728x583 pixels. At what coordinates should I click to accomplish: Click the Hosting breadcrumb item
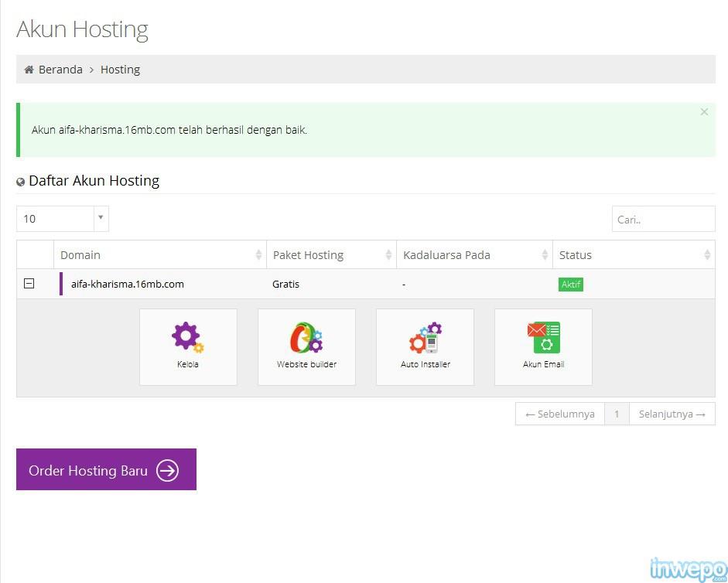[x=120, y=70]
